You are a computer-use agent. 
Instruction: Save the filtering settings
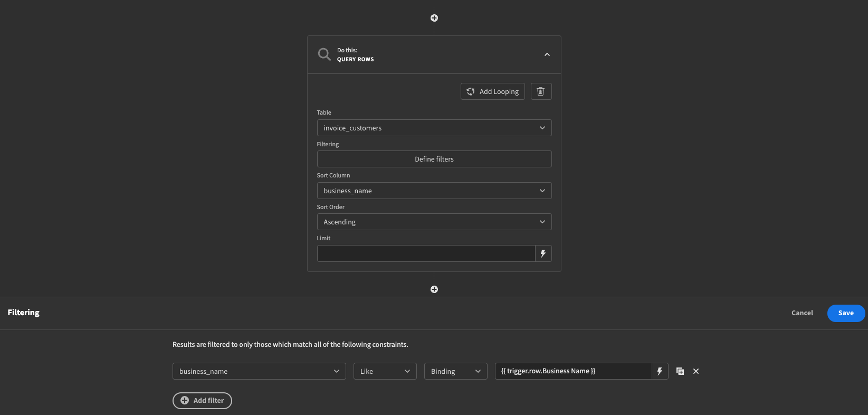[845, 313]
